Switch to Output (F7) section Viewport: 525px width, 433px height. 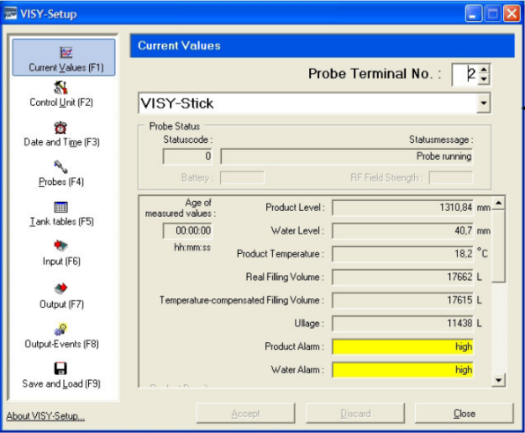click(62, 304)
